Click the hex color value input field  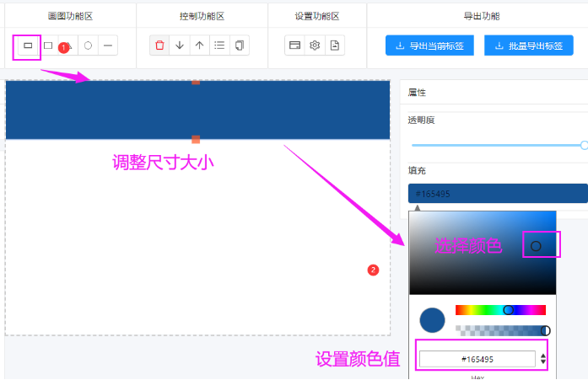coord(477,359)
